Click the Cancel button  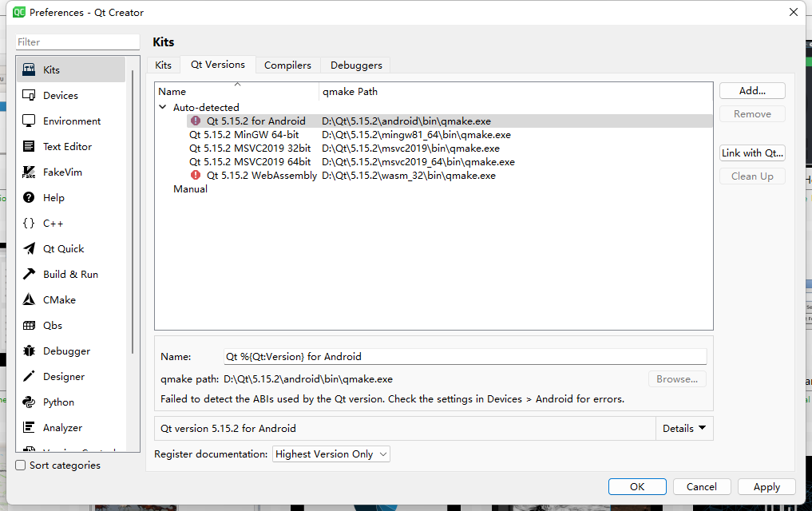click(x=702, y=487)
